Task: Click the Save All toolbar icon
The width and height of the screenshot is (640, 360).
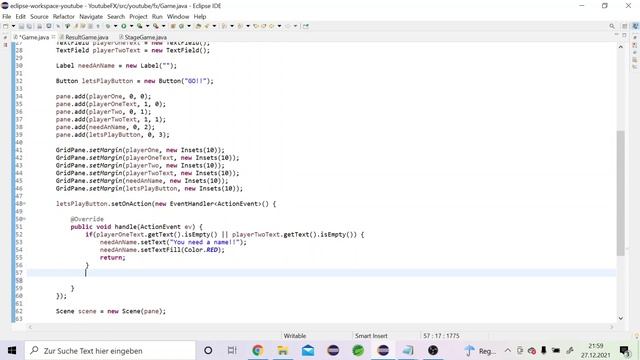Action: click(x=29, y=26)
